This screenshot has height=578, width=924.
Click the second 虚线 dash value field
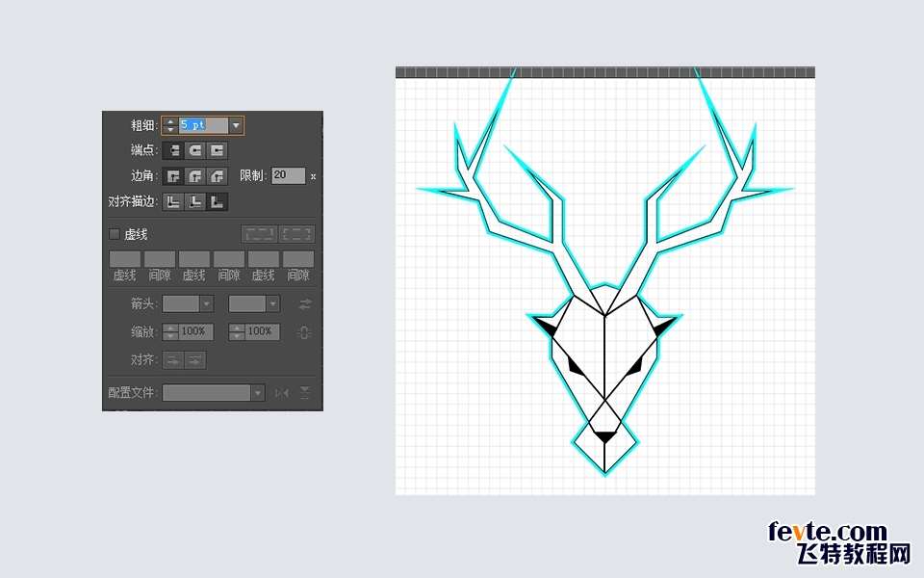193,259
